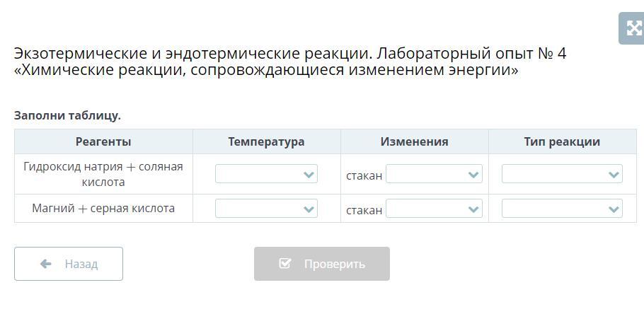Click the lab experiment title heading
Viewport: 644px width, 314px height.
tap(290, 62)
